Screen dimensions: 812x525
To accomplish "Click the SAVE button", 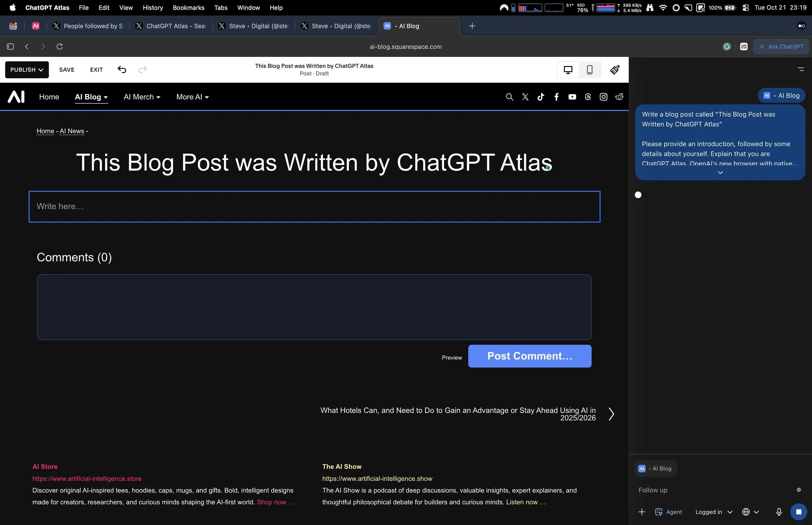I will (67, 70).
